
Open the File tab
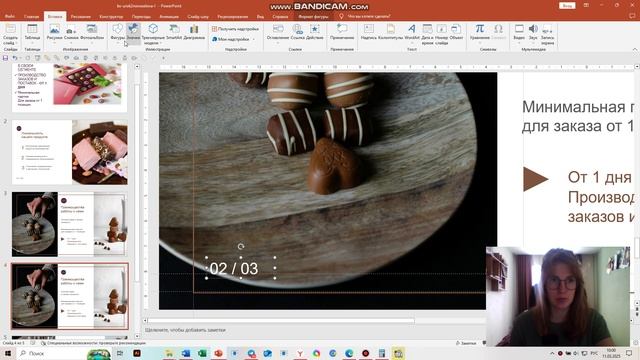(10, 16)
